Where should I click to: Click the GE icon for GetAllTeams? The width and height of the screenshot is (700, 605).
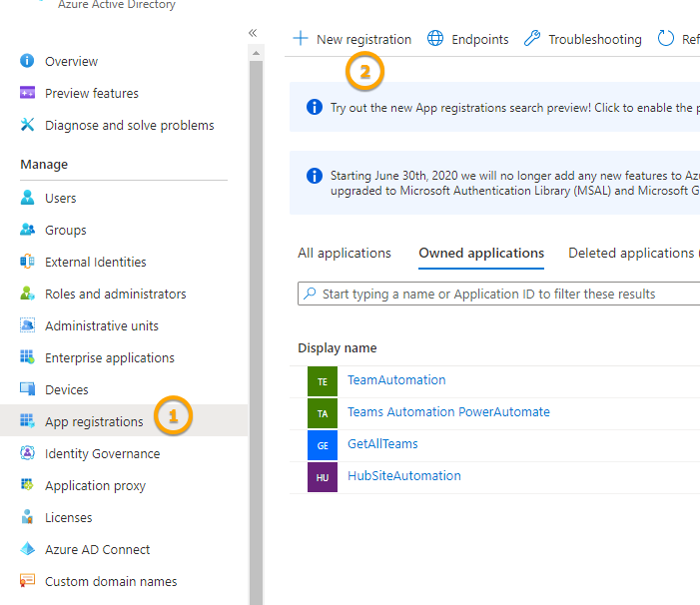point(323,445)
